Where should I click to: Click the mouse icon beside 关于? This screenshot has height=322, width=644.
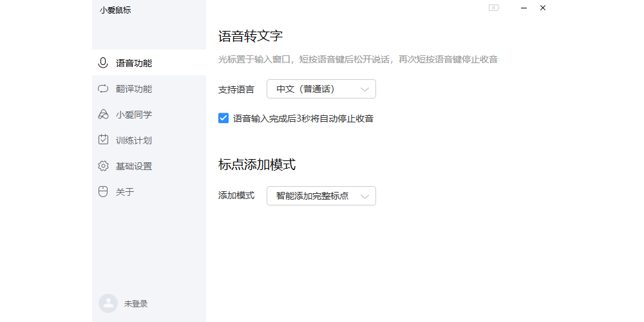point(103,191)
